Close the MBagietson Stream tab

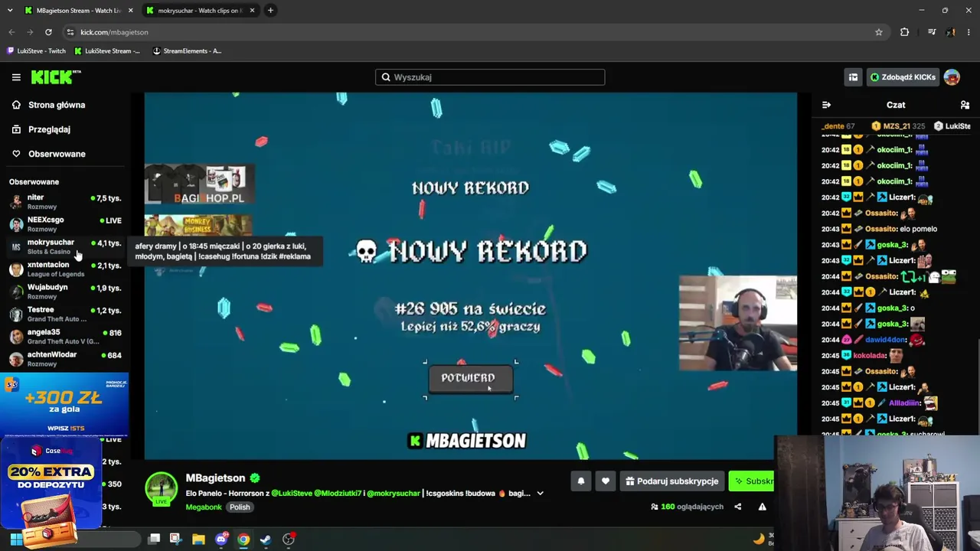(129, 11)
